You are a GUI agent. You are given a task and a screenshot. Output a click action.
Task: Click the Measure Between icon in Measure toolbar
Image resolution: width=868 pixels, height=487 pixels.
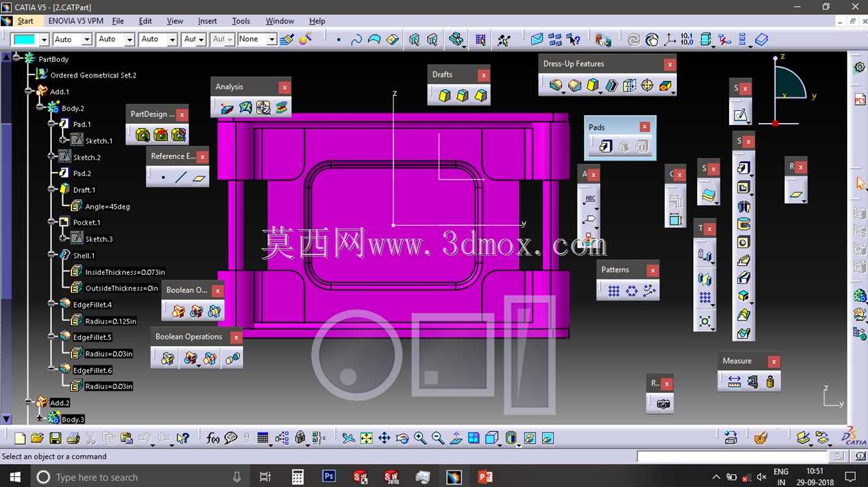pyautogui.click(x=734, y=382)
